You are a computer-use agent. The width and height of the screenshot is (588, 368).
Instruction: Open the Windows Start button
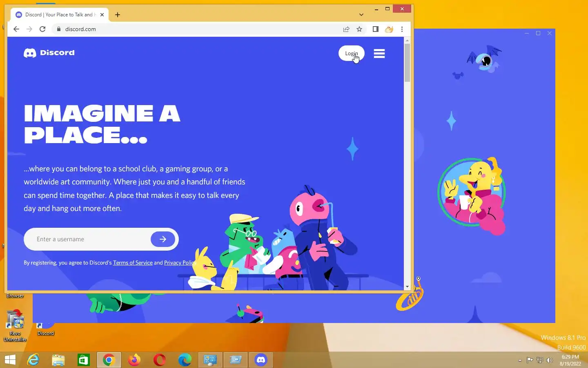[10, 360]
